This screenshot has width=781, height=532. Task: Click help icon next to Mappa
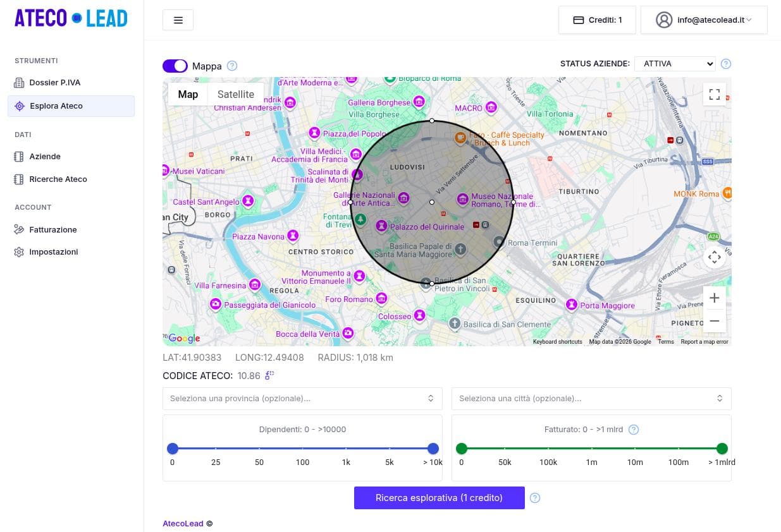pos(232,66)
